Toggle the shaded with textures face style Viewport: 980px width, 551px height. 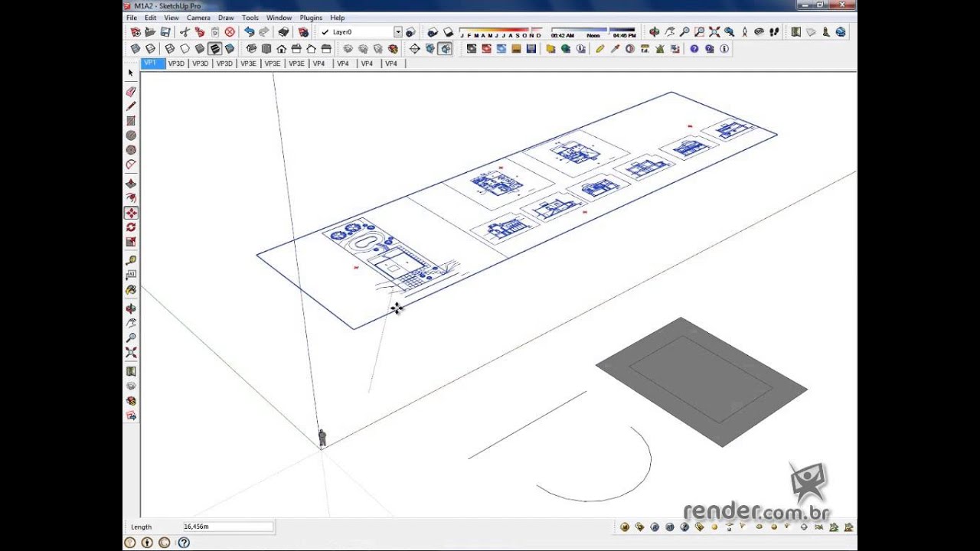tap(214, 49)
